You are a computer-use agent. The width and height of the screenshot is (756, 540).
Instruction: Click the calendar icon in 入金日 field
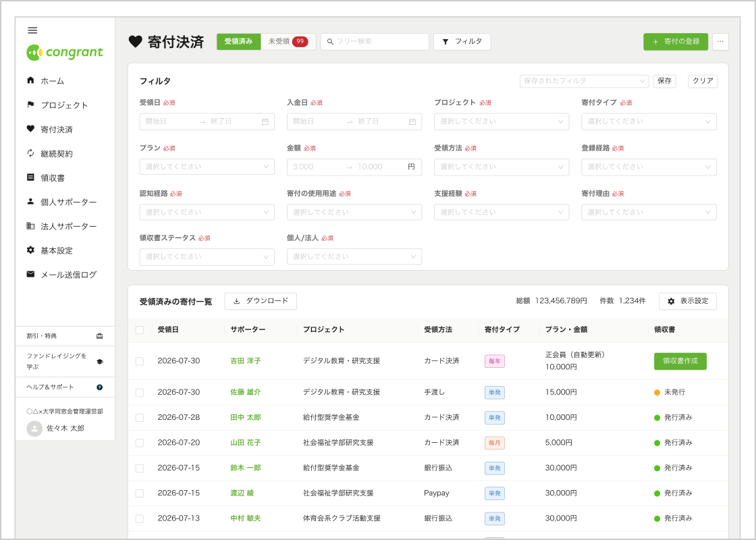[x=412, y=122]
